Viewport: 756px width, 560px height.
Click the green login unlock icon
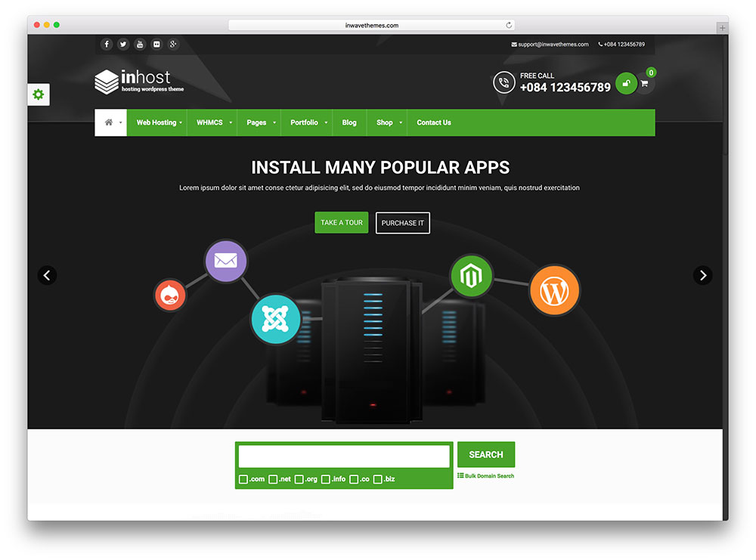click(626, 83)
